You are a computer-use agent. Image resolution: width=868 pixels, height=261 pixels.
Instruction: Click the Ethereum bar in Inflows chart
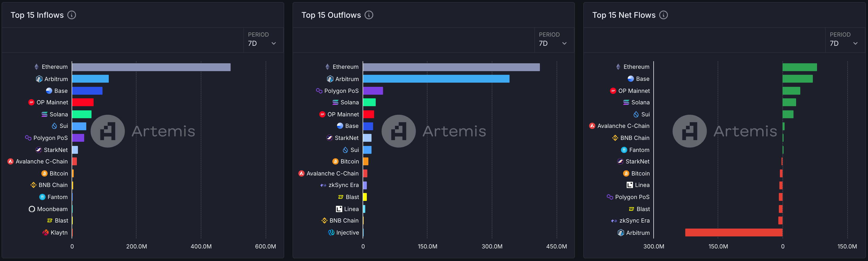[151, 67]
